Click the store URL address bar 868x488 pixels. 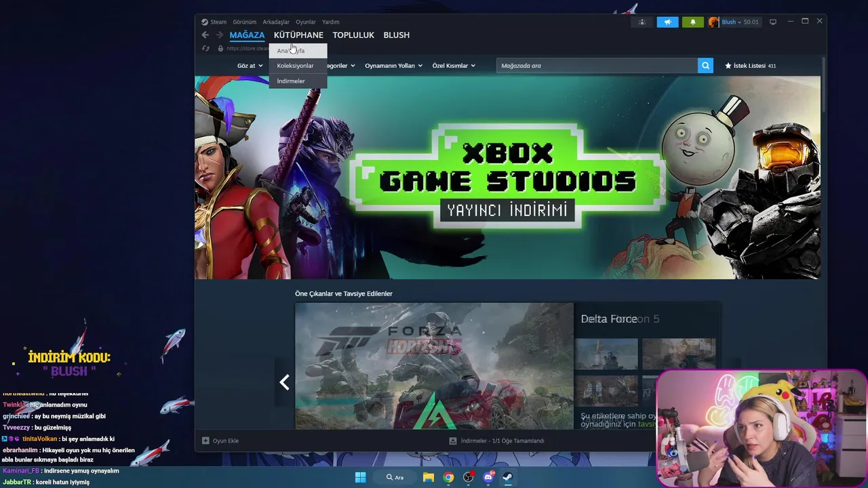click(248, 48)
